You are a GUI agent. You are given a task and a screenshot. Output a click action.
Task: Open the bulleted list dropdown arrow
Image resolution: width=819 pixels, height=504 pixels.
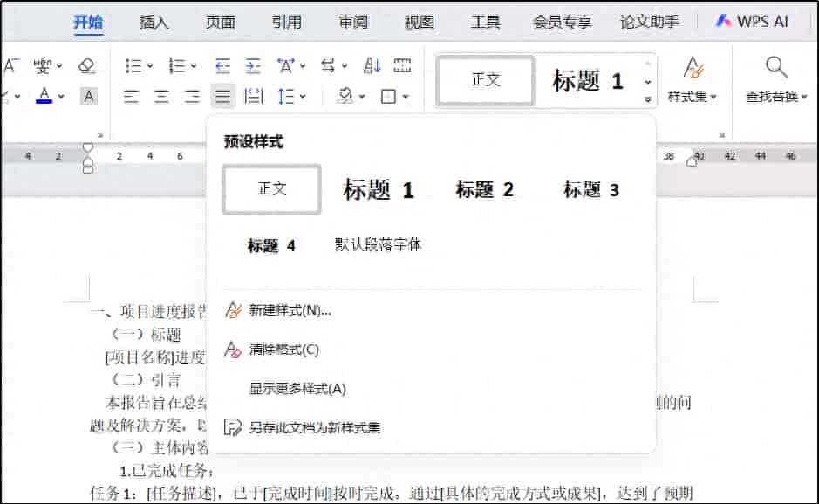(x=150, y=65)
